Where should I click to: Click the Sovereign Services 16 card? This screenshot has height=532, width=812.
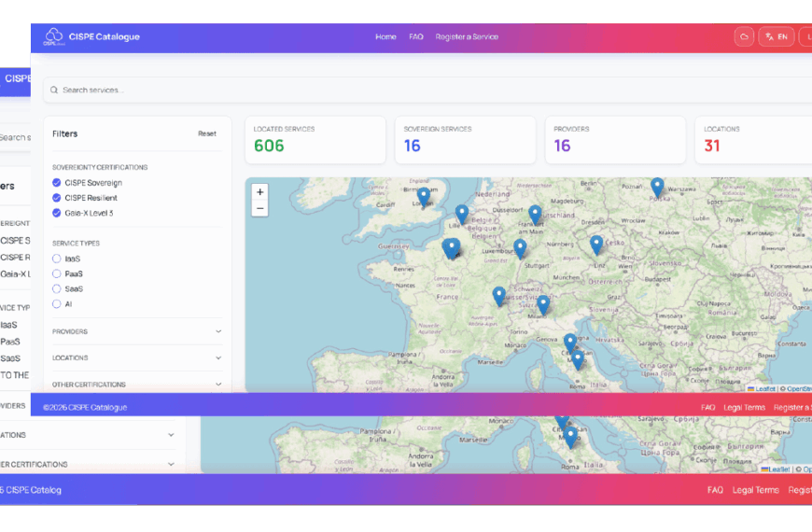point(466,140)
